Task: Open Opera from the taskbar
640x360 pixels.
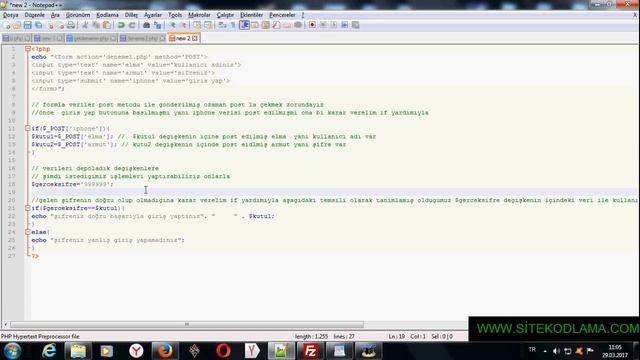Action: point(223,351)
